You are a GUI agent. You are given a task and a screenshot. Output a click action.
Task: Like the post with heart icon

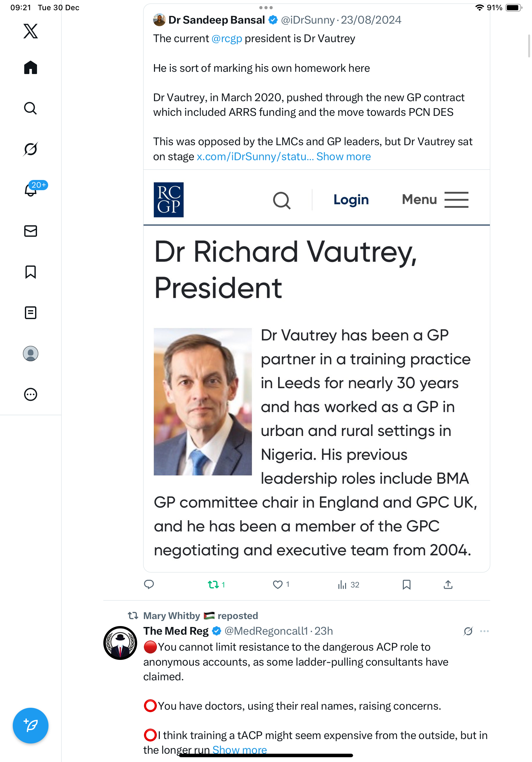pyautogui.click(x=277, y=585)
